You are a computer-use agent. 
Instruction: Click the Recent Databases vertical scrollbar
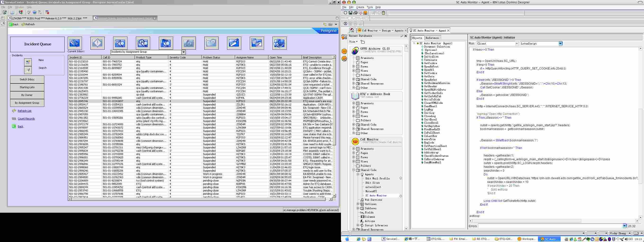(406, 137)
